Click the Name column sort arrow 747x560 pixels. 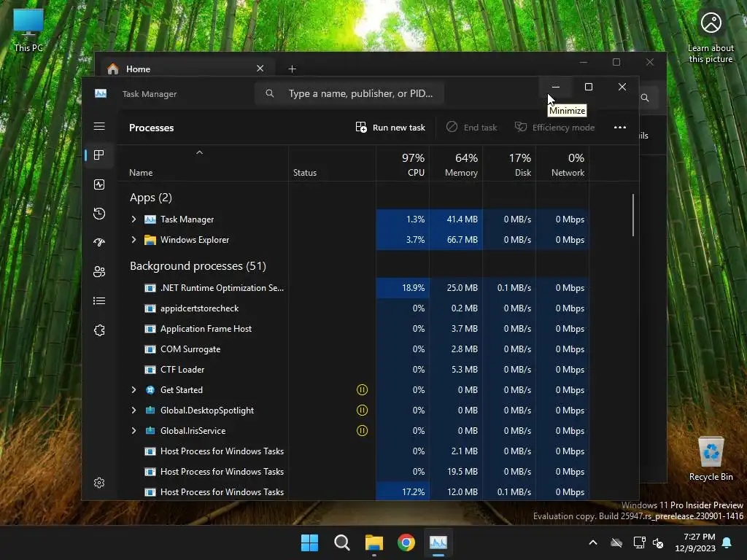200,152
